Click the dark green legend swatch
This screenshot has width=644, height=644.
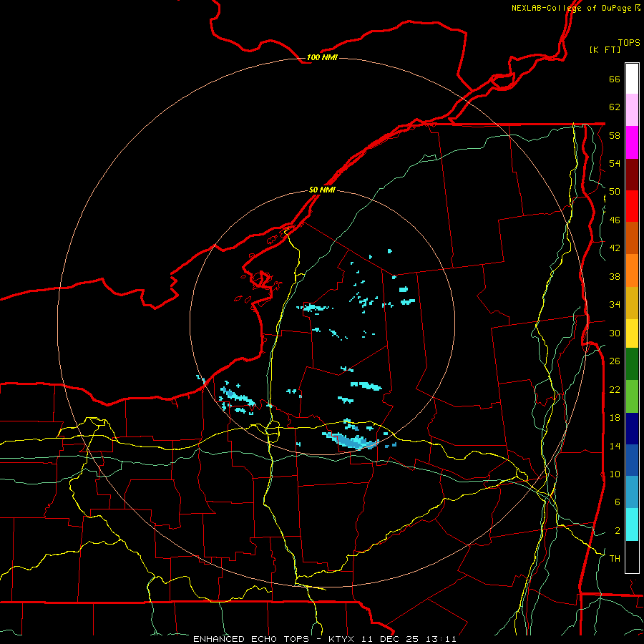pyautogui.click(x=632, y=364)
